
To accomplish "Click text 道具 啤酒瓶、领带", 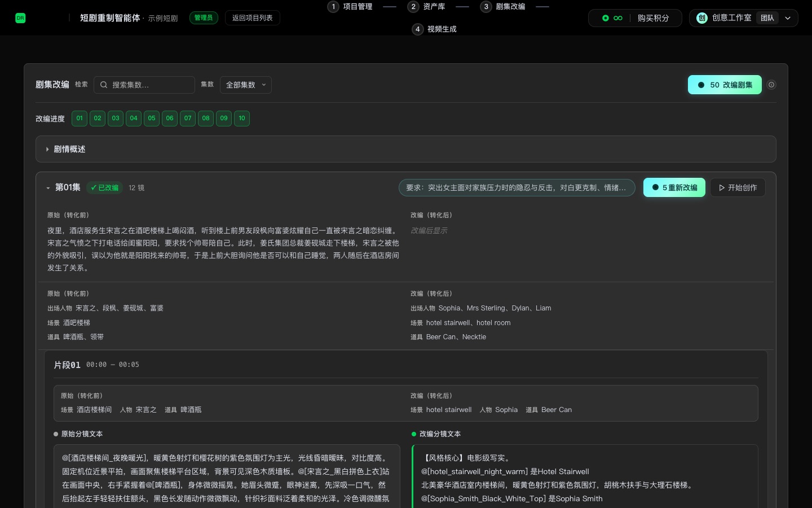I will [76, 337].
